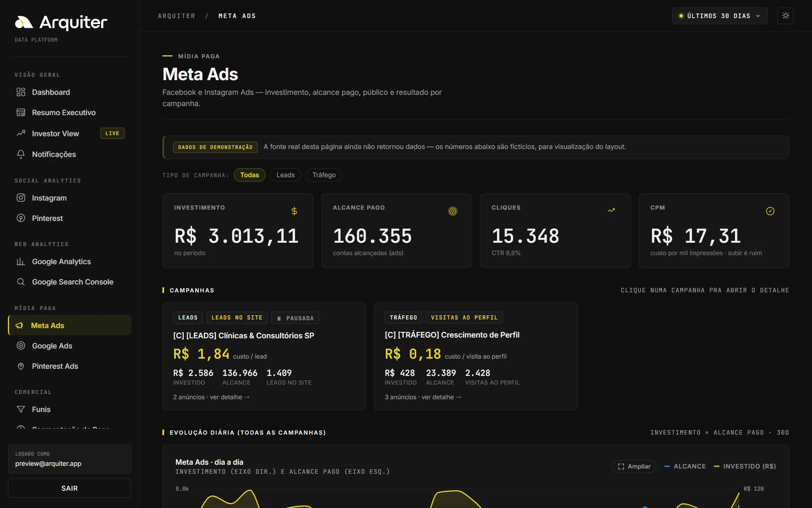
Task: Toggle the Alcance chart legend
Action: (685, 466)
